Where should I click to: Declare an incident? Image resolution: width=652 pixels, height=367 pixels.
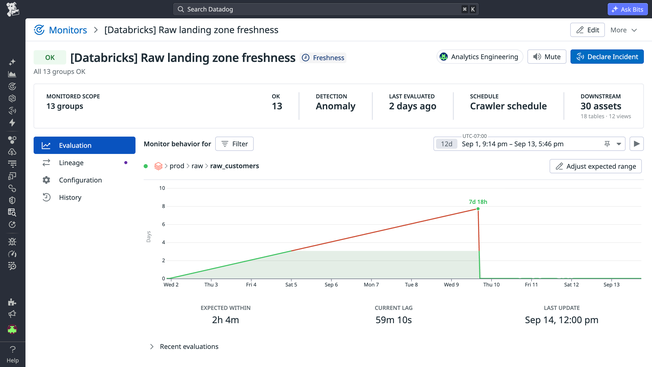tap(607, 57)
